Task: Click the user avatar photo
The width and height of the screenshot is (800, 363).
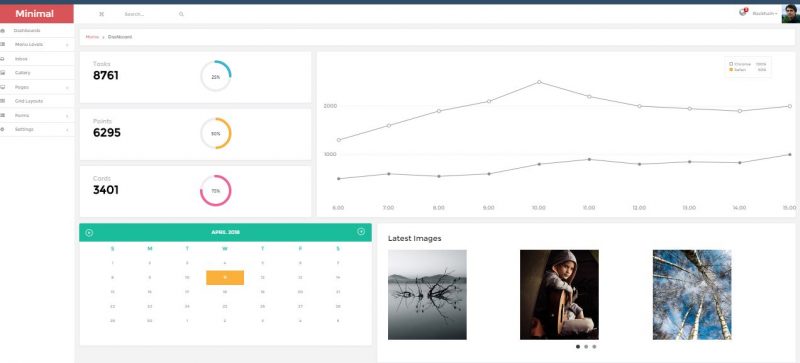Action: [790, 14]
